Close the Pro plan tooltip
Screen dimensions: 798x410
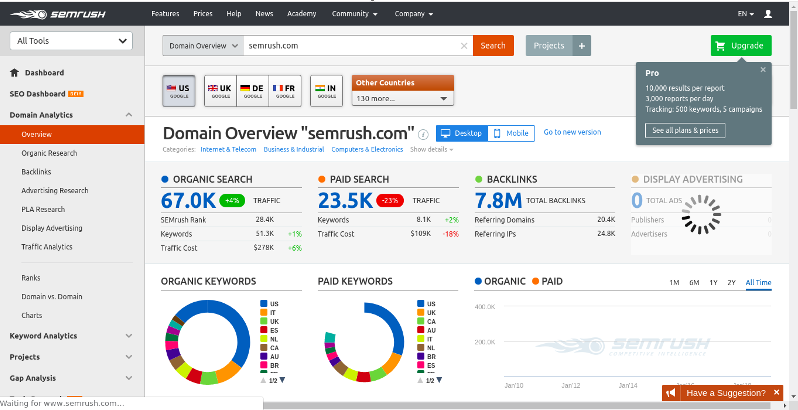763,70
